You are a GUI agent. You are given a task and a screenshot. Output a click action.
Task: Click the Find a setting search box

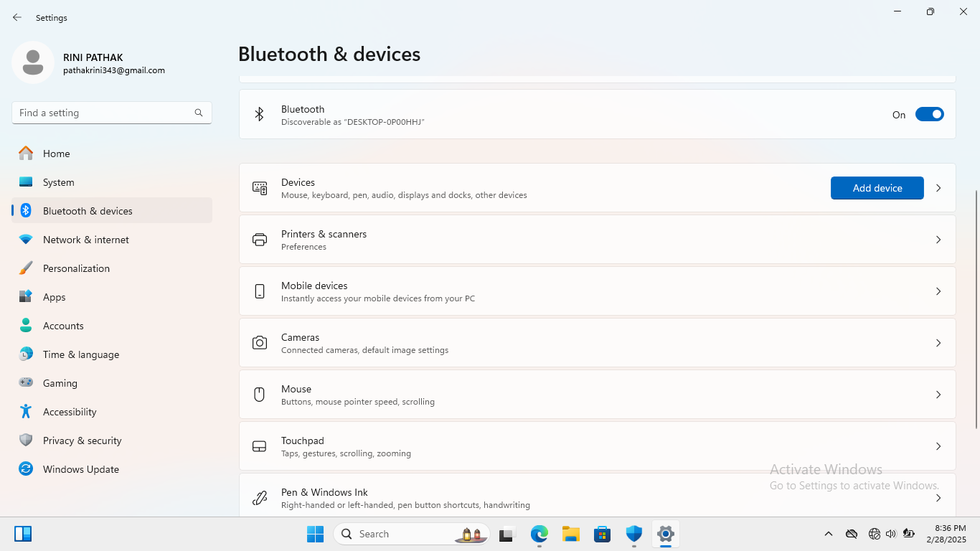(104, 113)
